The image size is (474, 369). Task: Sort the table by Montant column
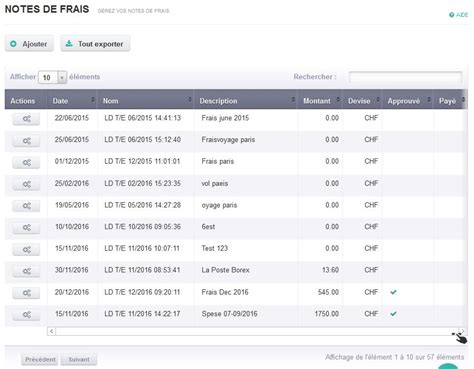[320, 100]
